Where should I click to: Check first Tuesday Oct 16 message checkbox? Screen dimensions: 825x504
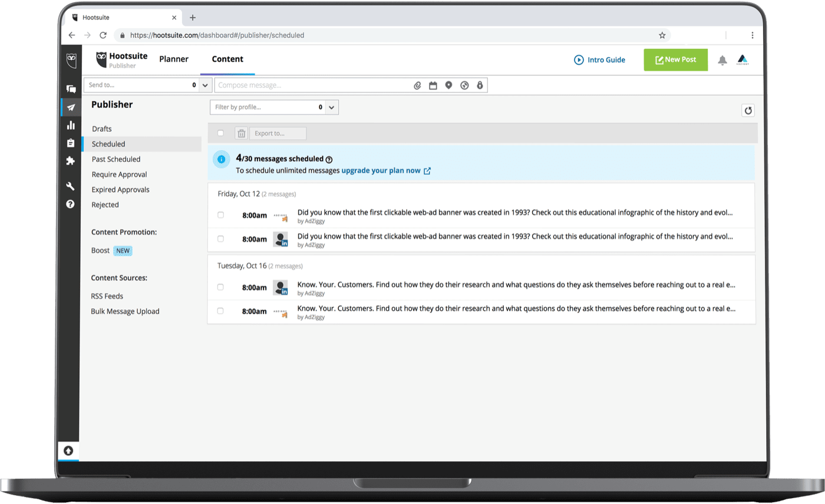tap(221, 287)
